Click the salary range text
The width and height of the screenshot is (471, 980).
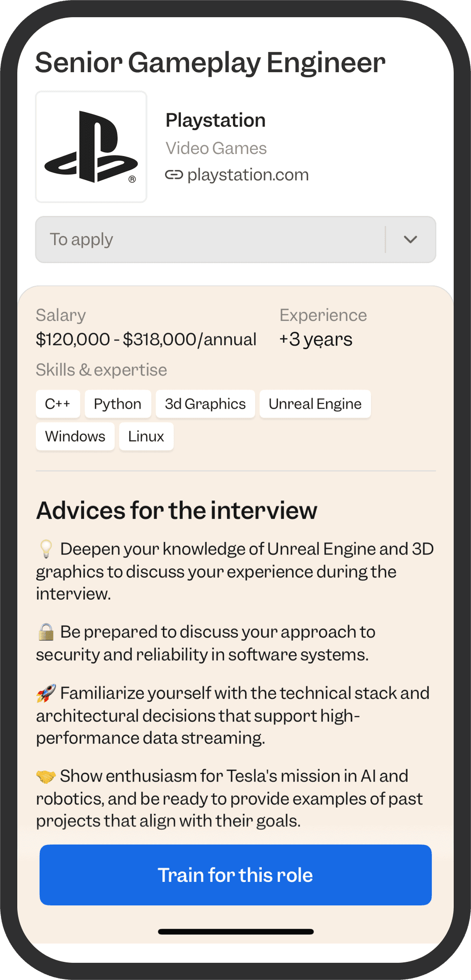[x=146, y=339]
